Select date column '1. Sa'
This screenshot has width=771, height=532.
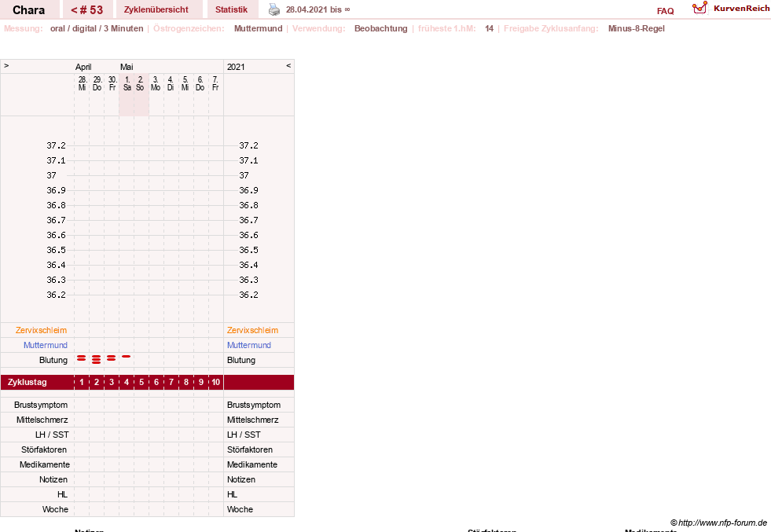pyautogui.click(x=127, y=83)
